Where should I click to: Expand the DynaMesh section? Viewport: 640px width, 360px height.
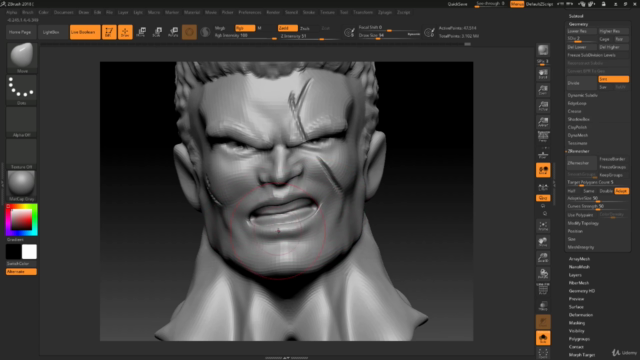click(x=578, y=136)
